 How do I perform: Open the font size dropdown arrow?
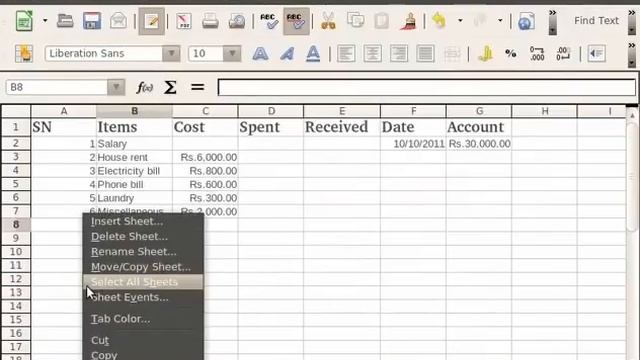232,53
